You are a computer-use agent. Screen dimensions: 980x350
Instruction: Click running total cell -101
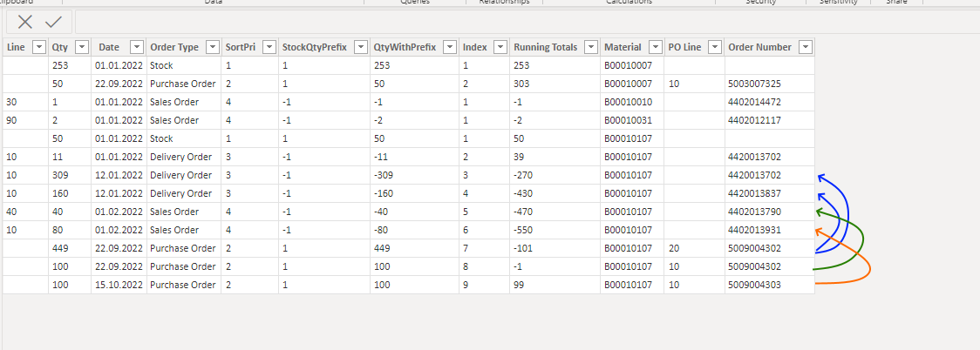click(555, 248)
